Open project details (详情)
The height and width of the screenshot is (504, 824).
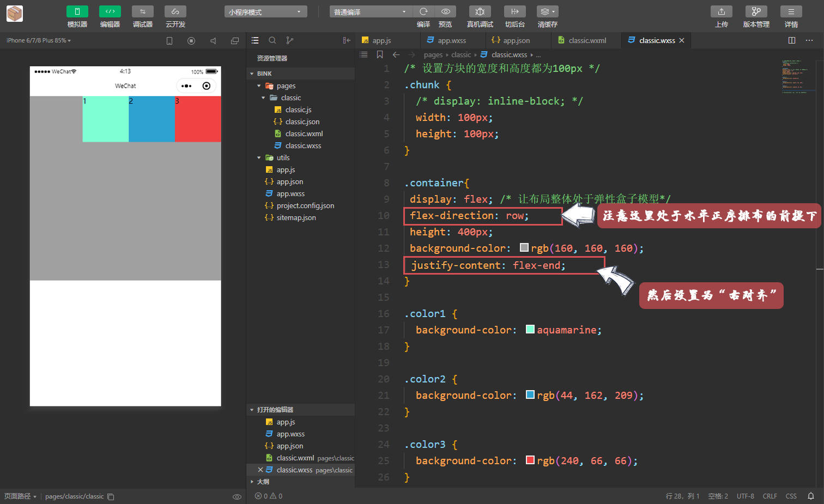(791, 11)
